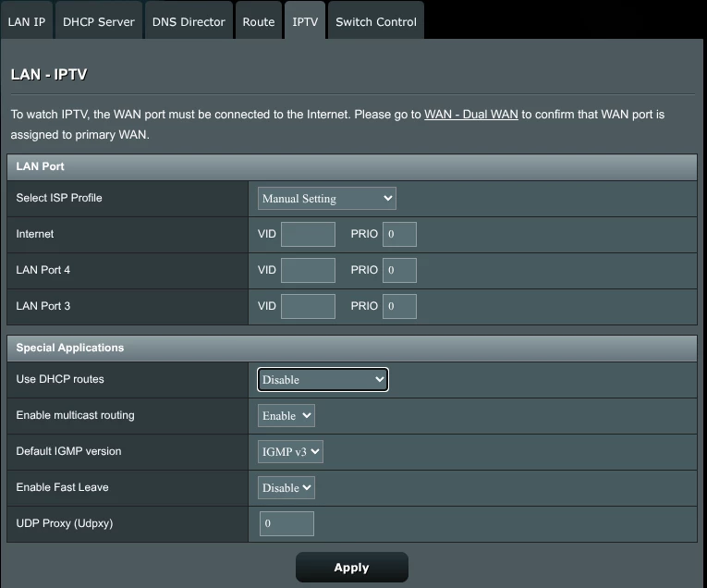Focus the LAN Port 4 VID field
Screen dimensions: 707x588
click(x=308, y=270)
